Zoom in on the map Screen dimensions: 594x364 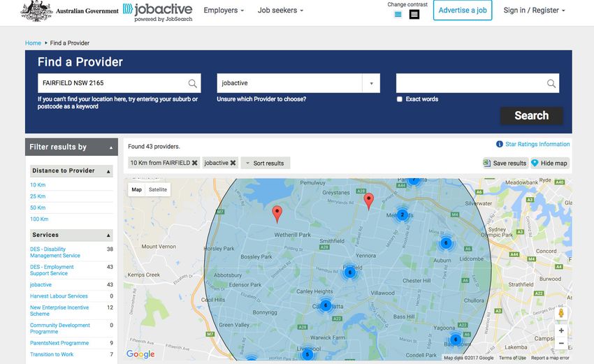coord(561,330)
